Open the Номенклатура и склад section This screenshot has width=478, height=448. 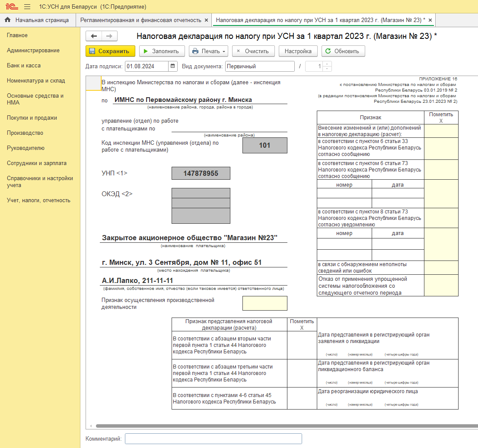pyautogui.click(x=36, y=81)
